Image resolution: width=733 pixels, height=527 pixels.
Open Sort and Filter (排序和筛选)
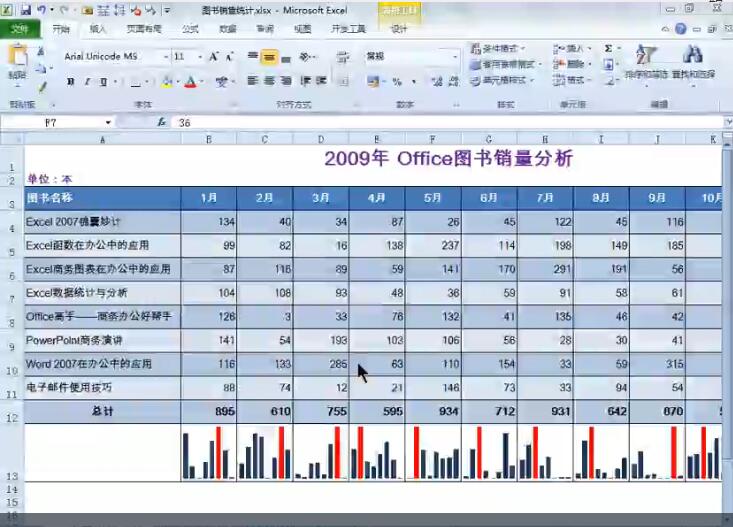(x=646, y=61)
